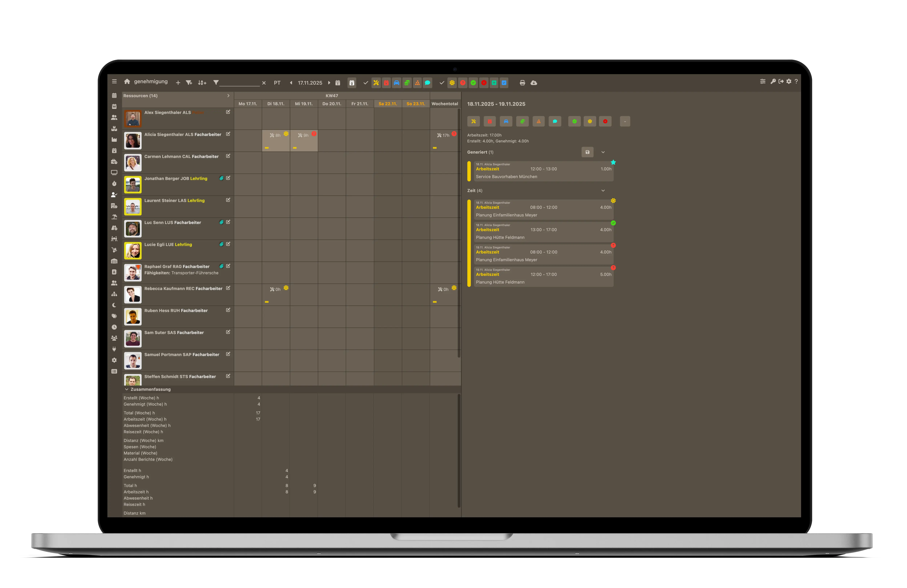This screenshot has width=907, height=588.
Task: Click the add filter icon
Action: (x=189, y=83)
